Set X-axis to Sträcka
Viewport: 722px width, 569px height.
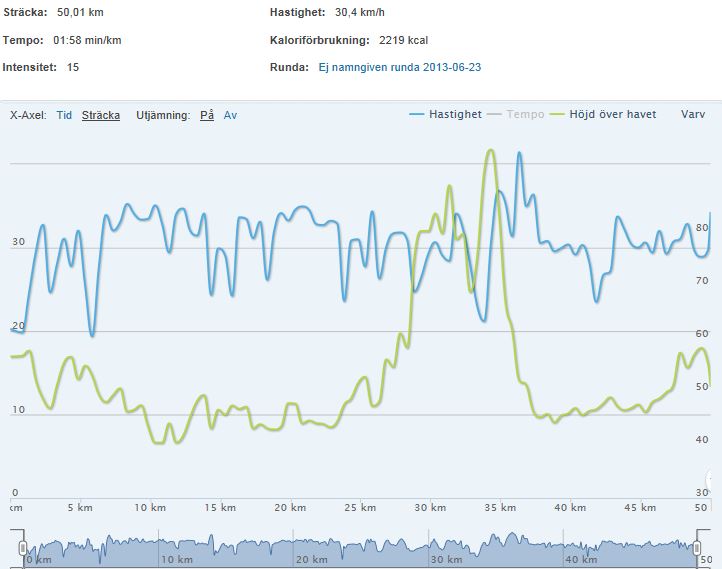101,115
